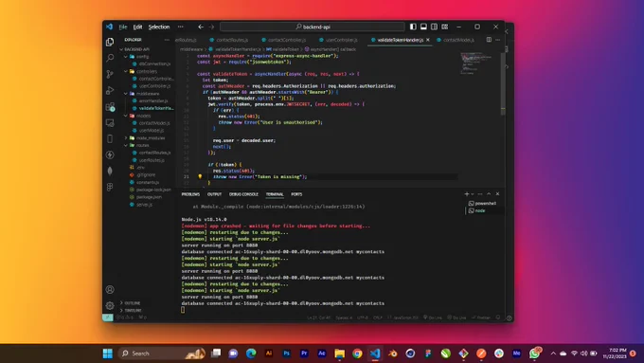The width and height of the screenshot is (644, 363).
Task: Click the remote window indicator in status bar
Action: point(108,318)
